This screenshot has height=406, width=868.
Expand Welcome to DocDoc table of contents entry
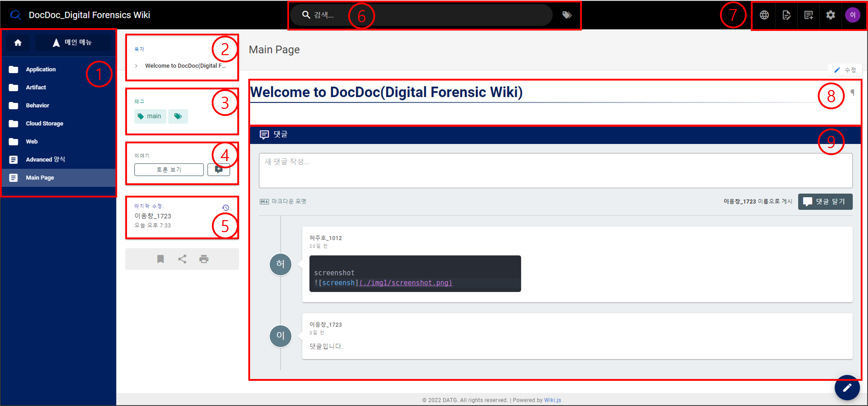click(x=136, y=66)
